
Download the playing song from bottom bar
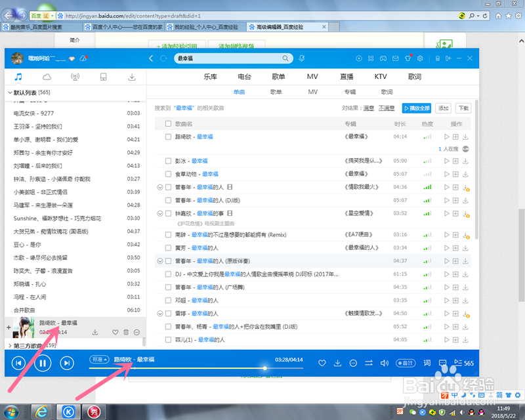[x=338, y=363]
